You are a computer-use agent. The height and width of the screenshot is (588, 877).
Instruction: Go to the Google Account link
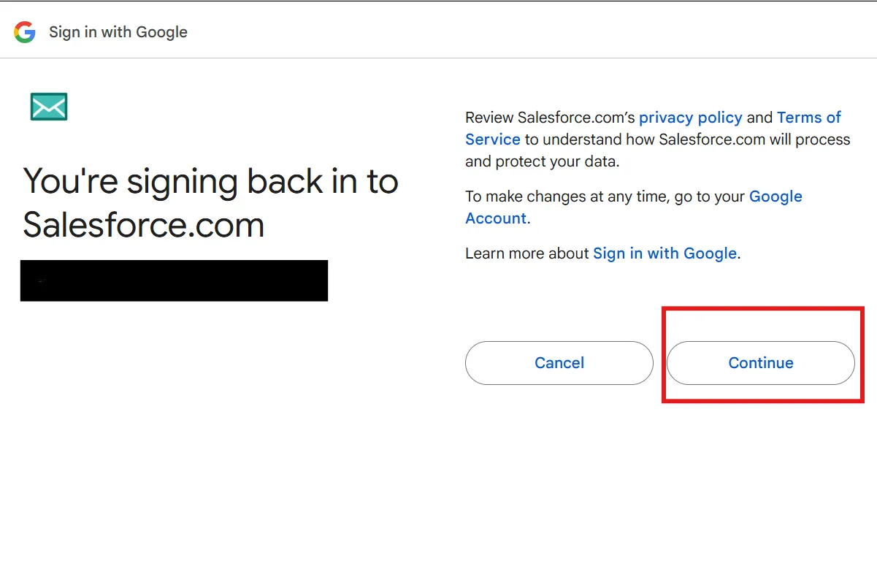click(x=775, y=196)
